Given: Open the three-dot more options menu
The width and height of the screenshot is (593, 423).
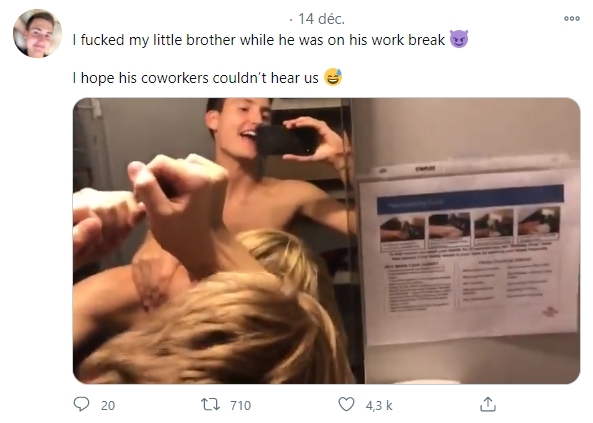Looking at the screenshot, I should pyautogui.click(x=571, y=19).
